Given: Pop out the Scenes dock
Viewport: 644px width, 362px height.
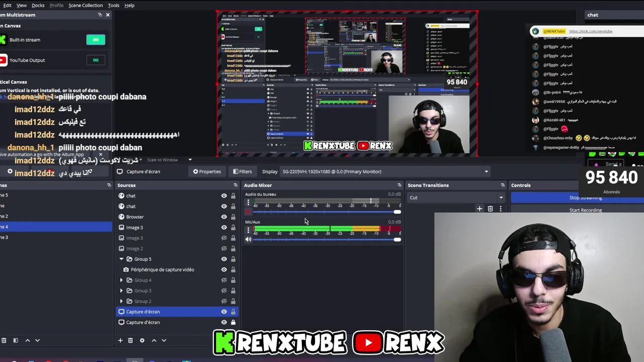Looking at the screenshot, I should [x=109, y=185].
